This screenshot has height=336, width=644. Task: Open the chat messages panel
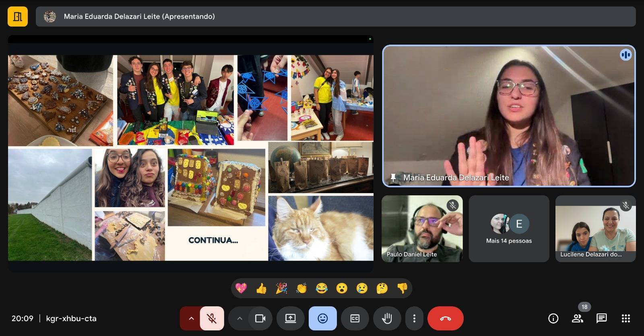click(x=601, y=318)
